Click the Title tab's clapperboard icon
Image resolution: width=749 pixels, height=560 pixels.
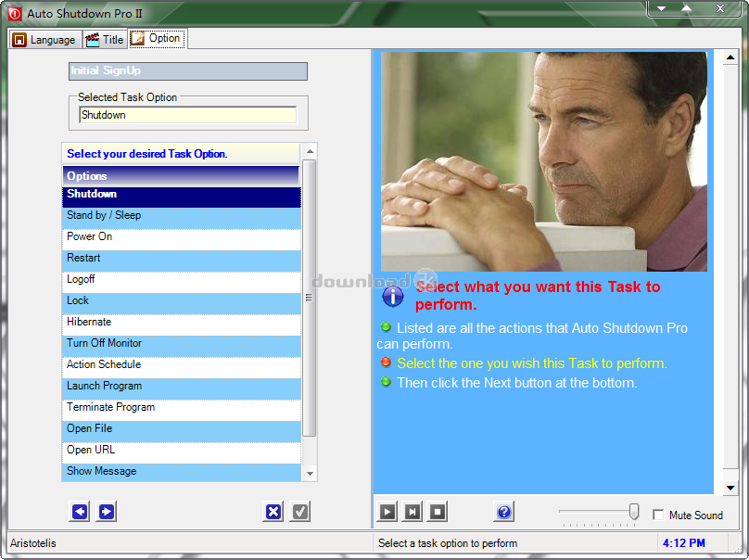tap(92, 40)
